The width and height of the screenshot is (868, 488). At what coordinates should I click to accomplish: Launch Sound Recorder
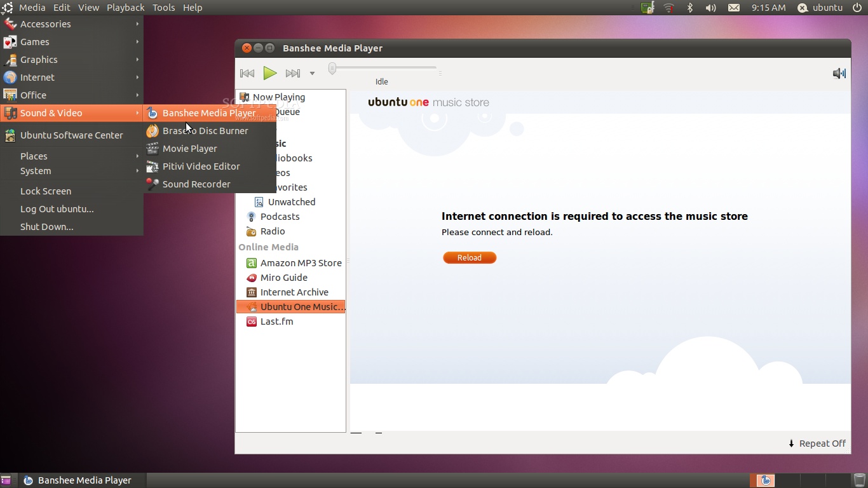tap(210, 184)
